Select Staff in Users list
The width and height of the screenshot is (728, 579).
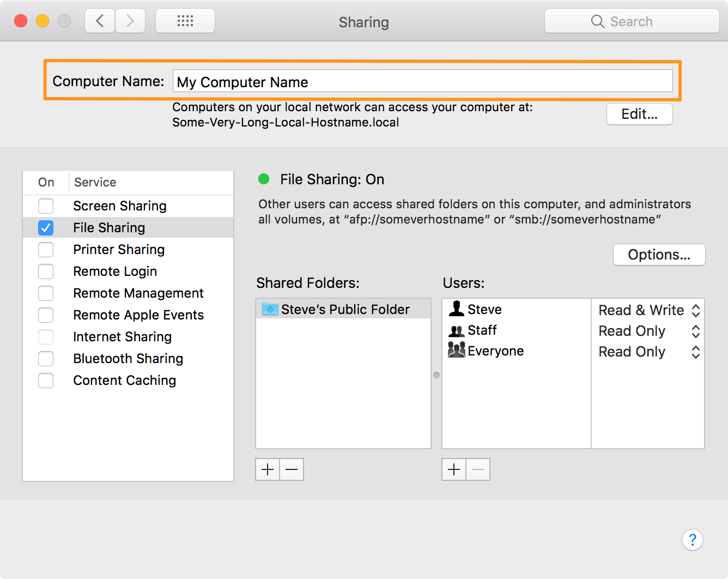pos(517,330)
